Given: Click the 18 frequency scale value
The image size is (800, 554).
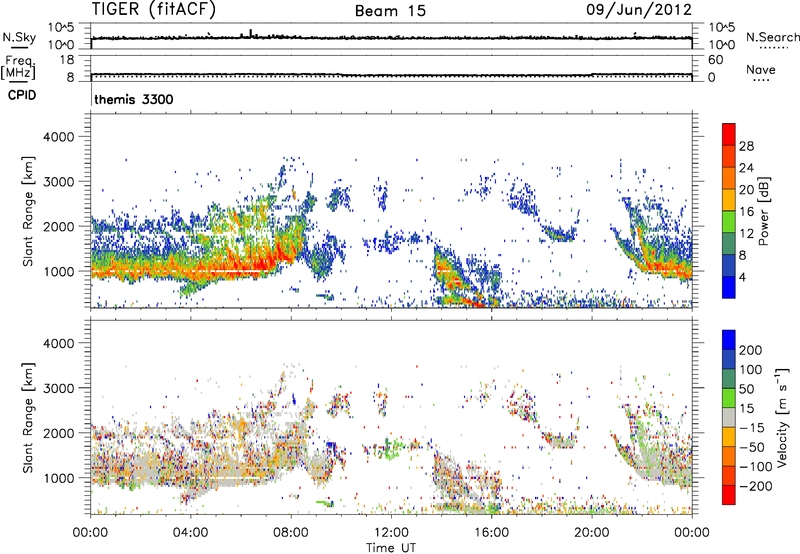Looking at the screenshot, I should tap(67, 60).
